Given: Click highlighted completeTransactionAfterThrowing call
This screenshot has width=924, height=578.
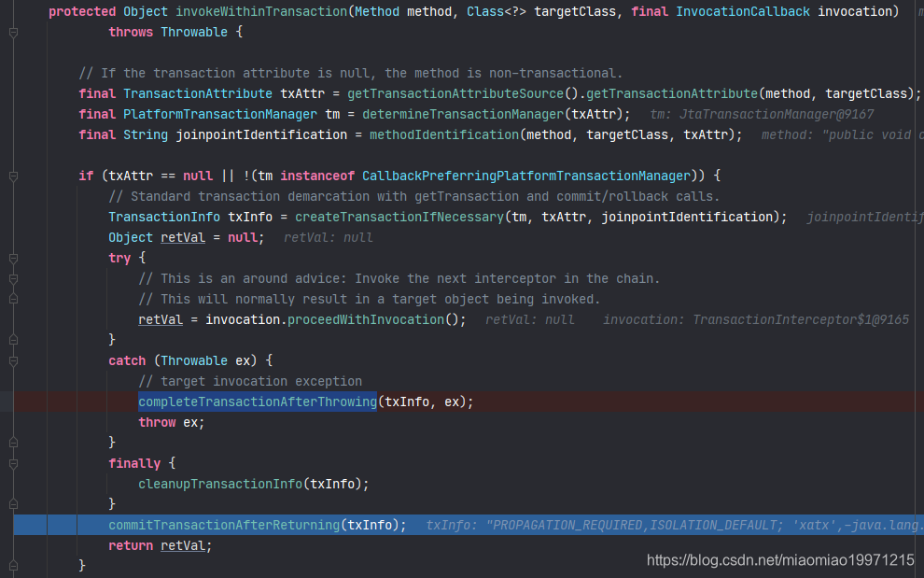Looking at the screenshot, I should pyautogui.click(x=258, y=402).
